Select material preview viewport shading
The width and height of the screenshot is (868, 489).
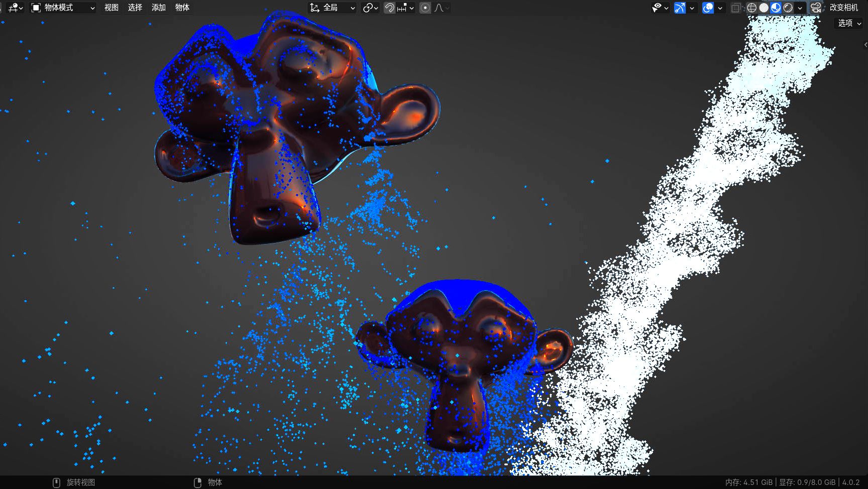pos(776,8)
